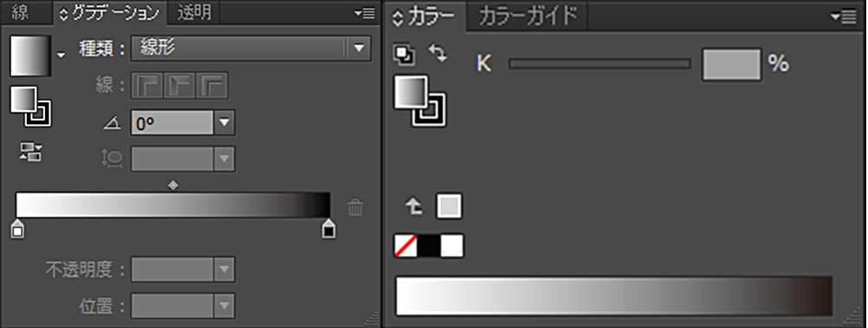Image resolution: width=868 pixels, height=328 pixels.
Task: Open the Gradient panel flyout menu
Action: [365, 14]
